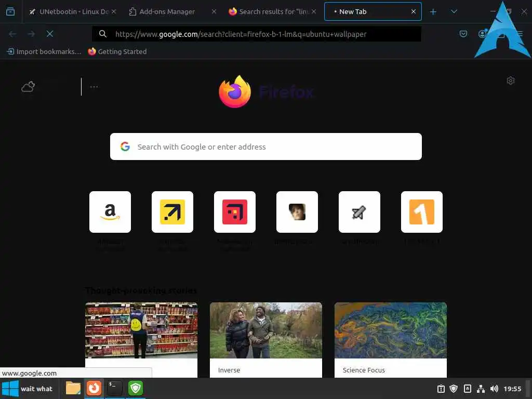Open new tab personalize settings gear

[x=510, y=81]
